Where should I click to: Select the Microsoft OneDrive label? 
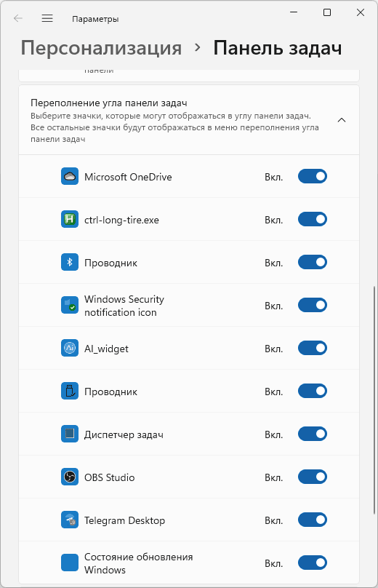tap(128, 177)
